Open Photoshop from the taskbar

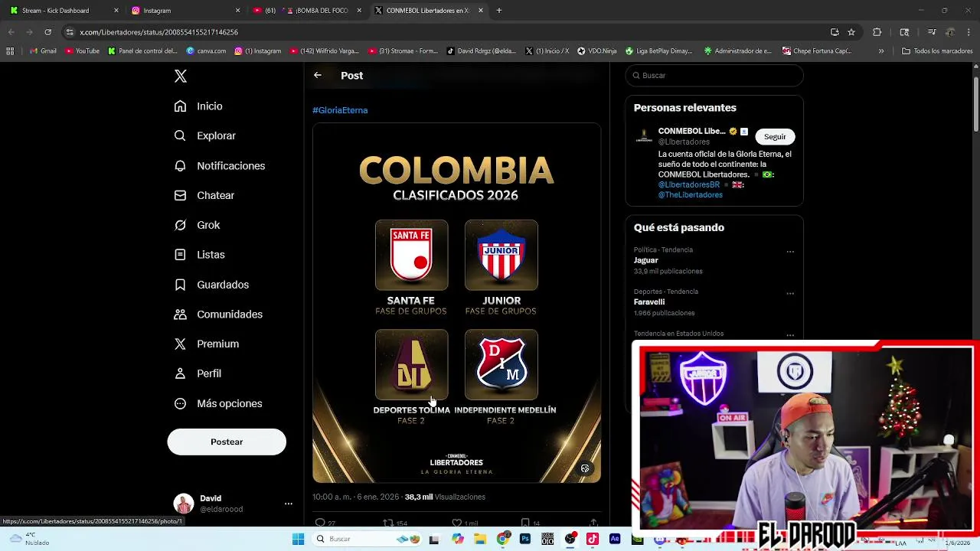[x=525, y=539]
